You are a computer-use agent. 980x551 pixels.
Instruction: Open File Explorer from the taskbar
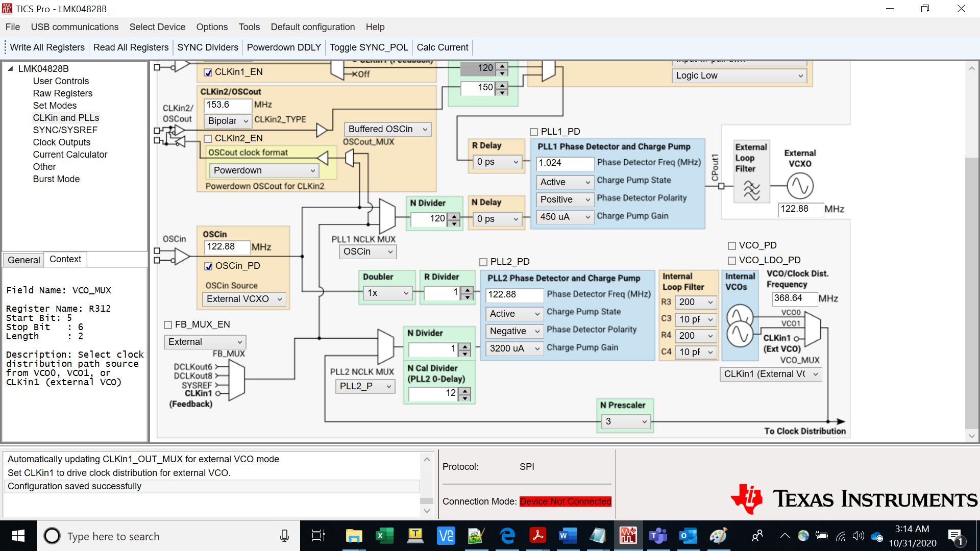point(354,536)
